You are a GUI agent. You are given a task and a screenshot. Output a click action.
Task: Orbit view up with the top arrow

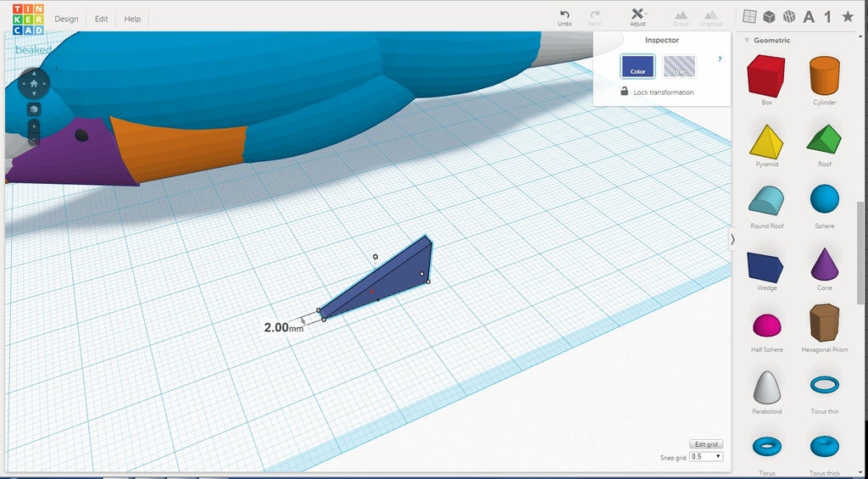click(34, 73)
